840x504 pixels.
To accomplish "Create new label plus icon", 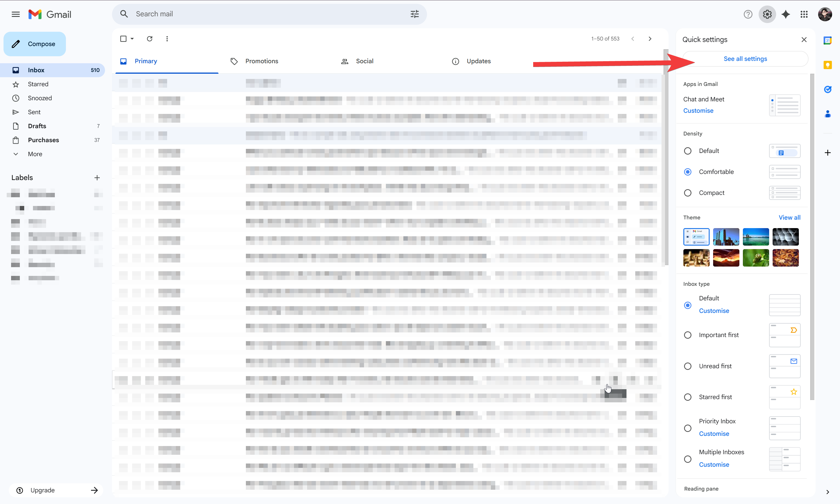I will click(97, 178).
